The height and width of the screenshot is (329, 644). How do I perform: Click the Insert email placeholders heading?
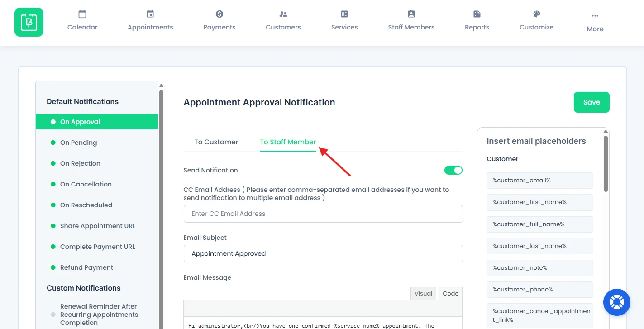[536, 141]
